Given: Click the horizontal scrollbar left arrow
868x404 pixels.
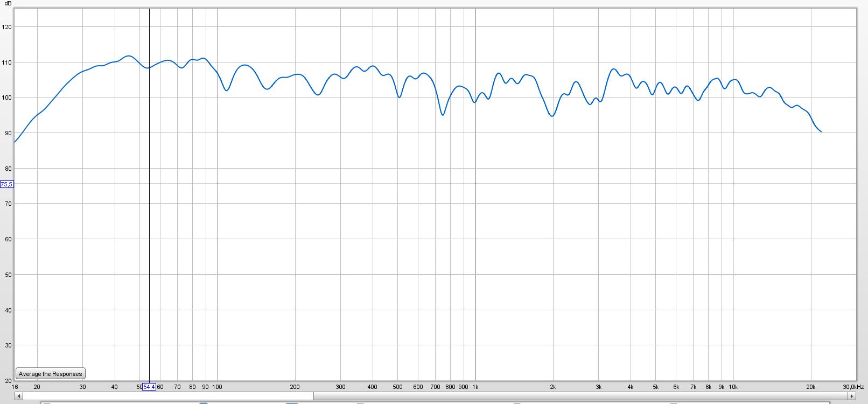Looking at the screenshot, I should (x=18, y=396).
